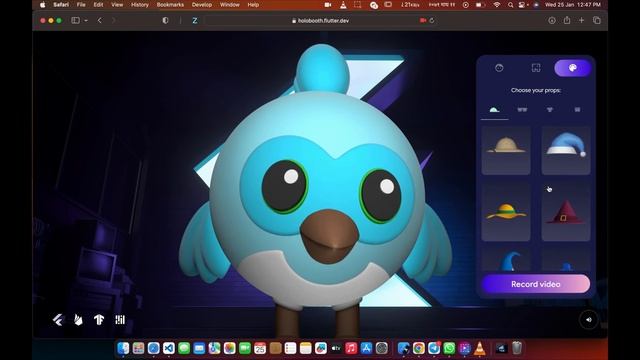Open the Bookmarks menu
The width and height of the screenshot is (640, 360).
click(x=170, y=5)
